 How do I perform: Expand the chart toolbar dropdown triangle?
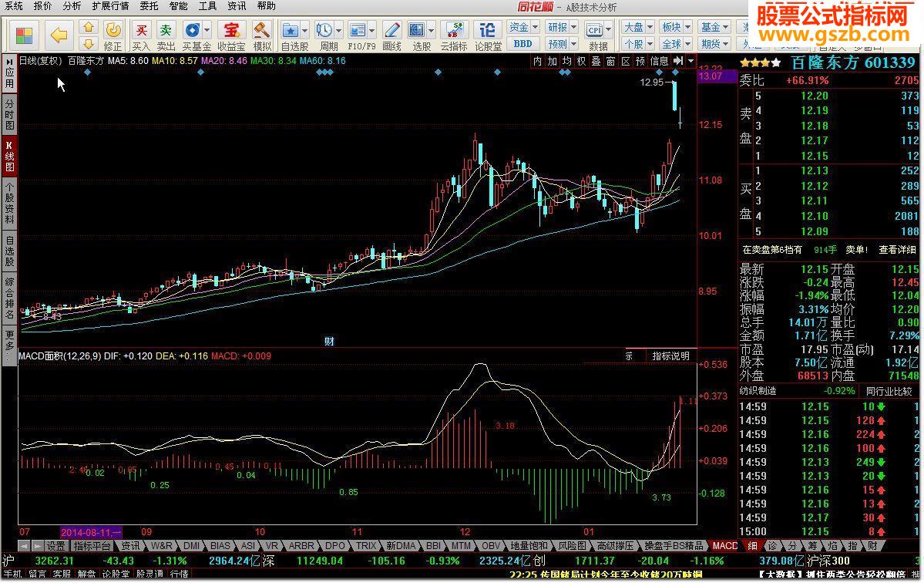coord(691,61)
